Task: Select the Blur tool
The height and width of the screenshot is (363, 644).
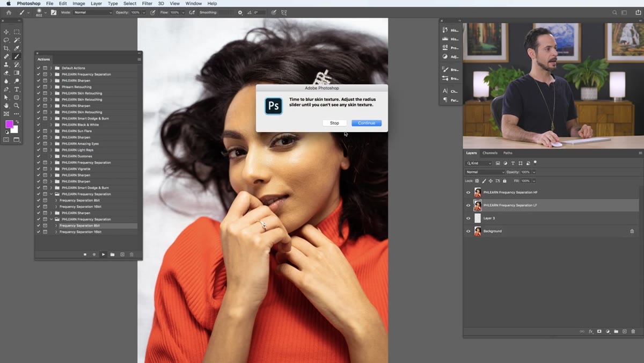Action: (x=6, y=81)
